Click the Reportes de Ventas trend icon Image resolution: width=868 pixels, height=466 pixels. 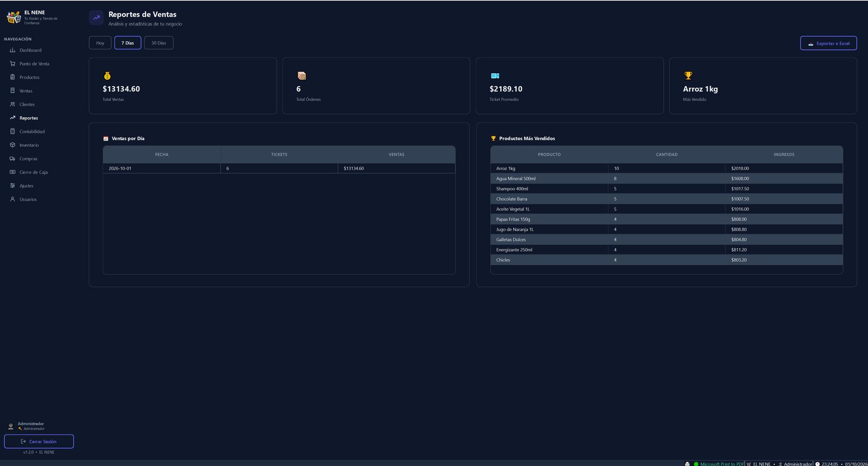coord(96,17)
